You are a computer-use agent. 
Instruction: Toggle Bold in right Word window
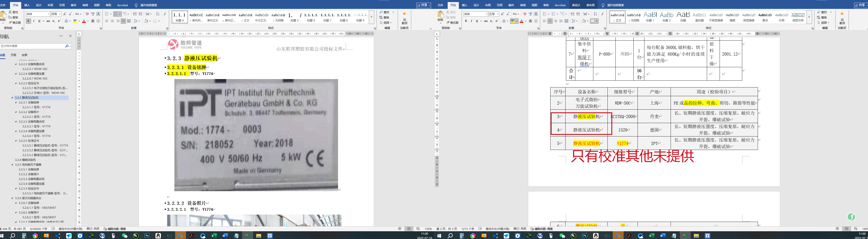(x=466, y=21)
